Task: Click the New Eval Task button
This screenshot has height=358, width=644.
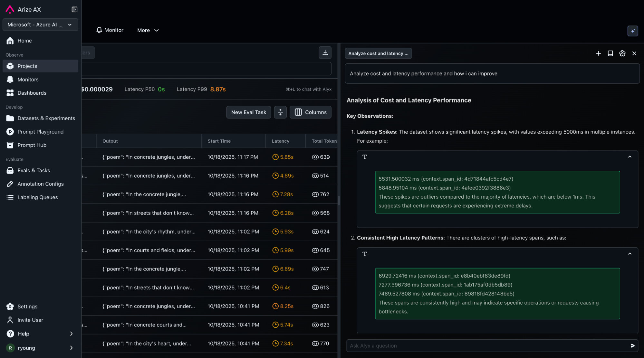Action: click(248, 112)
